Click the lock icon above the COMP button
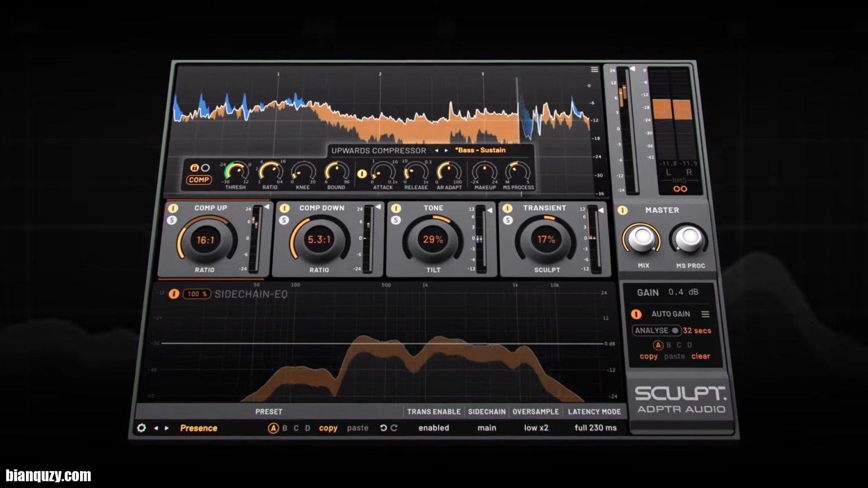This screenshot has height=488, width=868. click(x=195, y=168)
